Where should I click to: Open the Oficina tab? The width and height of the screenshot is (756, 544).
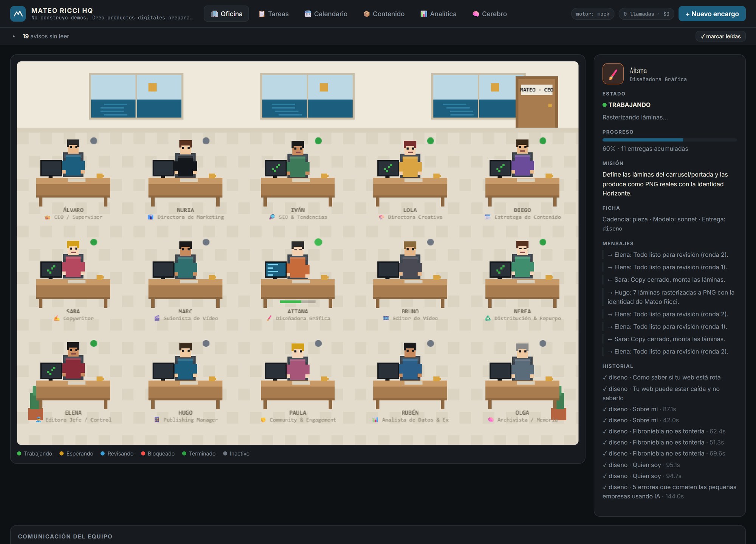point(226,14)
